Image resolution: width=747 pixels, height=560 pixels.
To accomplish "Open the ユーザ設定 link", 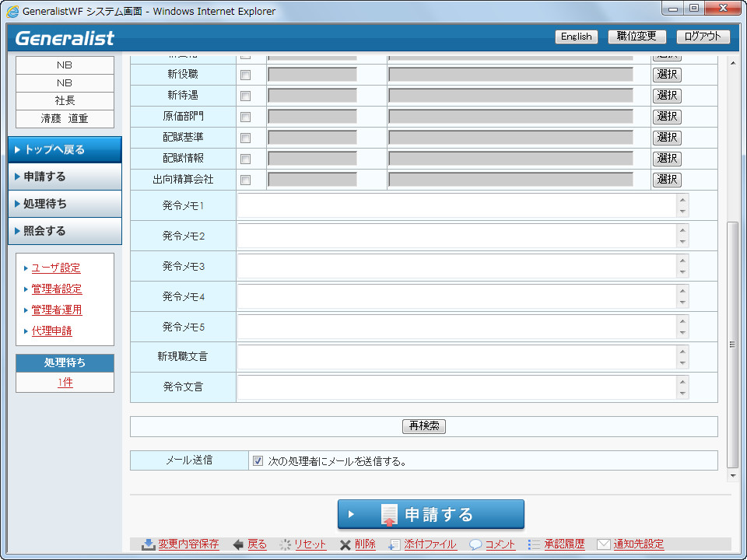I will click(56, 268).
